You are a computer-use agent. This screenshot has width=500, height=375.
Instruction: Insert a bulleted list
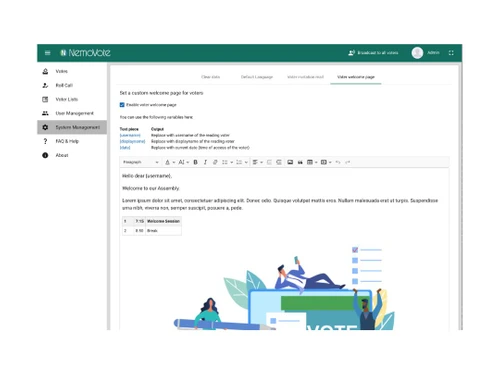(x=225, y=162)
